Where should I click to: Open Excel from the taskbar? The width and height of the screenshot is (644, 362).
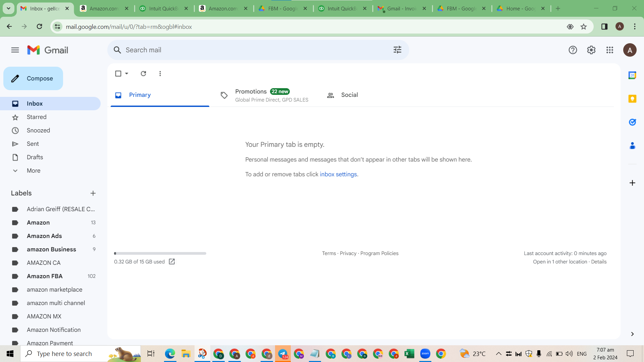(409, 354)
